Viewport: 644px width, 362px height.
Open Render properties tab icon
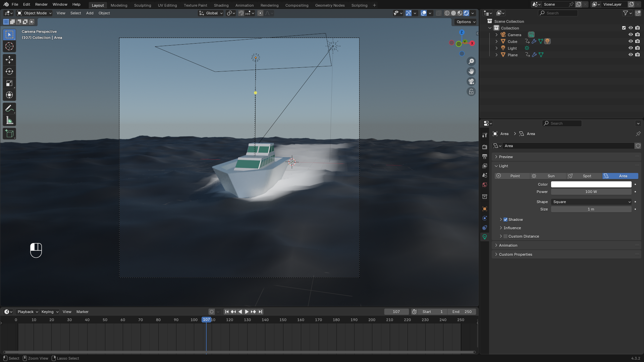point(485,147)
